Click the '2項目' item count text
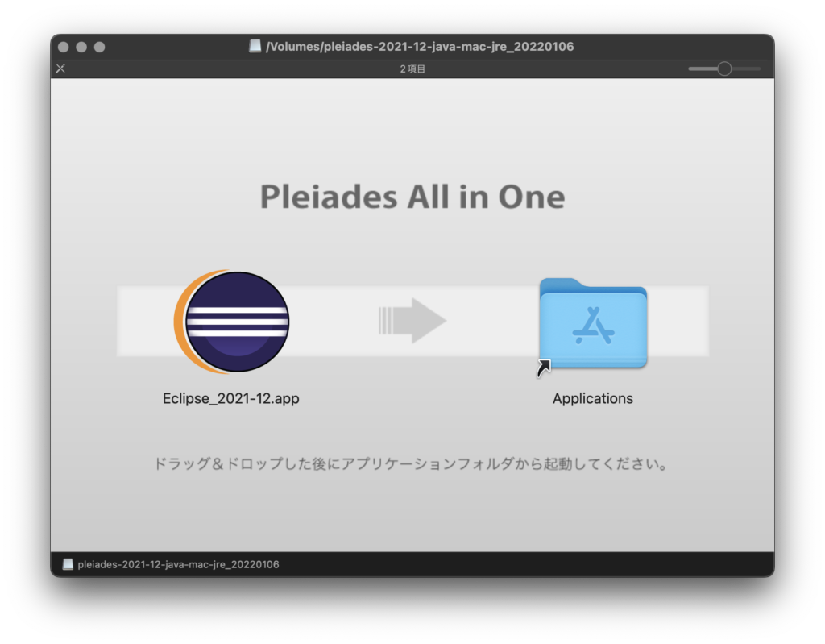 pyautogui.click(x=412, y=69)
